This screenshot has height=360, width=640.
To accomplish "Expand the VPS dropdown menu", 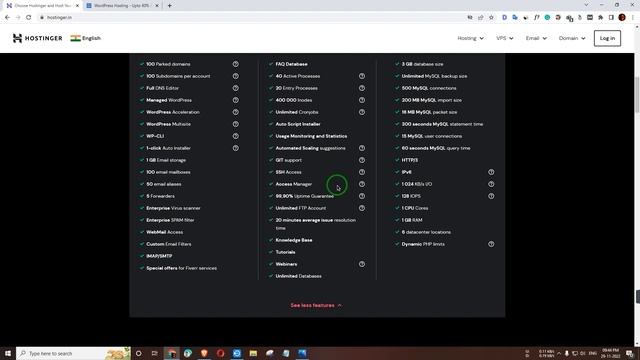I will pos(504,38).
